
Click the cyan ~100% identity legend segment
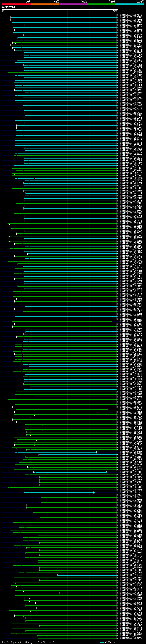click(x=130, y=4)
